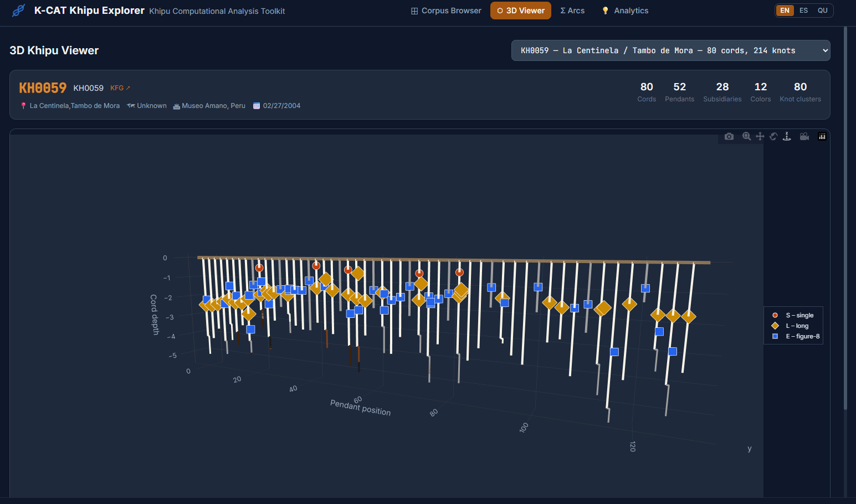Toggle L – long knot series in legend

[797, 326]
